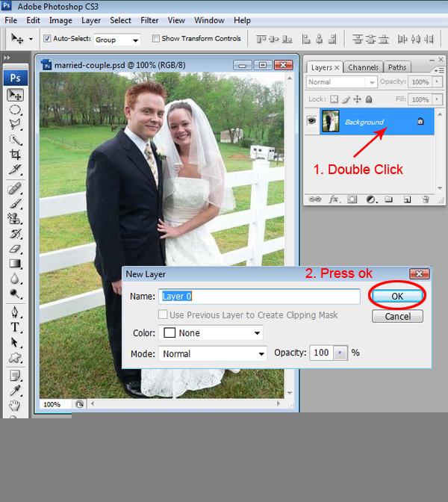
Task: Open Layers panel flyout menu
Action: [439, 70]
